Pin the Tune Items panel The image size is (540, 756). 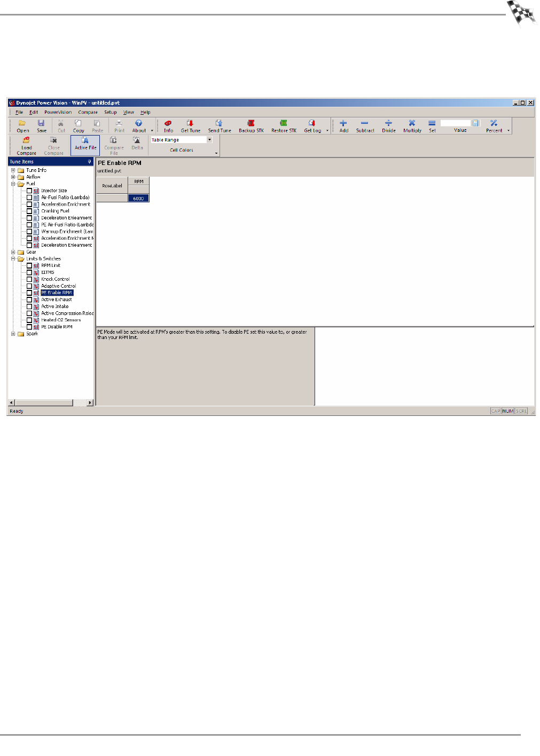[x=89, y=162]
